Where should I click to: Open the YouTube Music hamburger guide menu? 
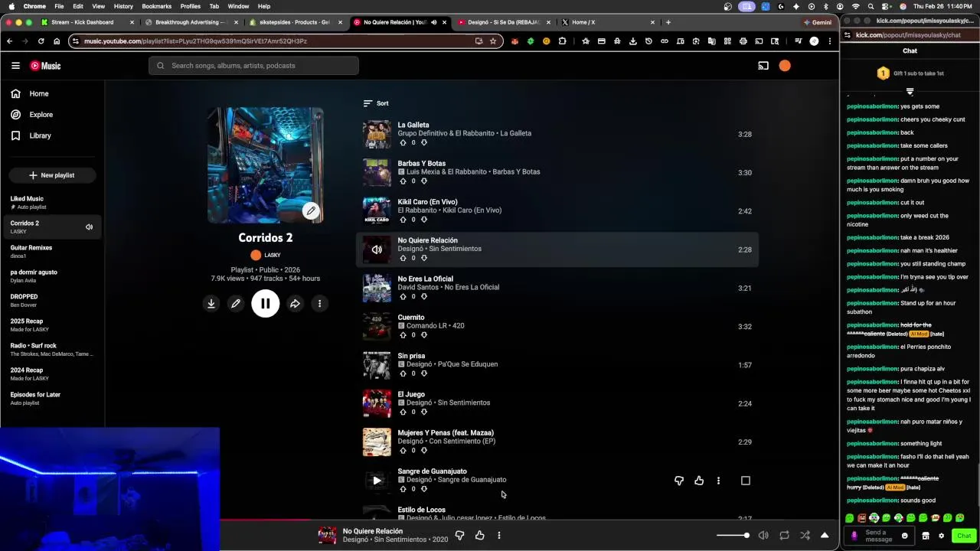(x=15, y=66)
